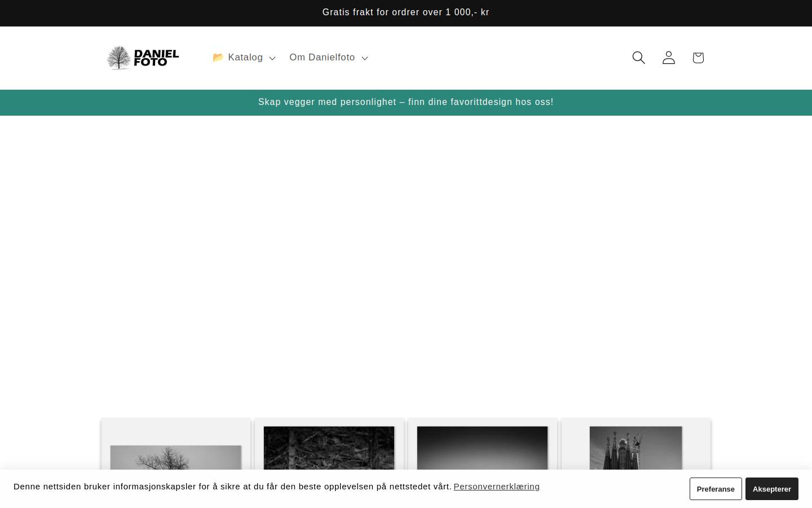Open the account login icon
The width and height of the screenshot is (812, 508).
click(x=668, y=58)
